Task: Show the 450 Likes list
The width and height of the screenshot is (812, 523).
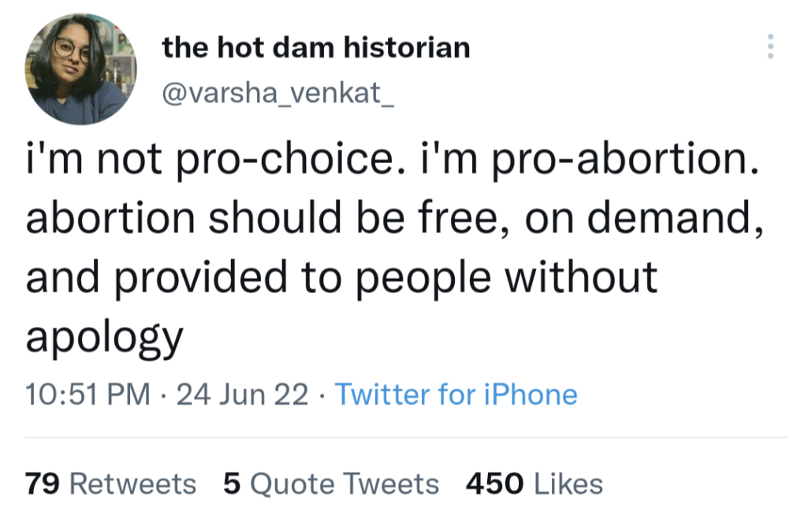Action: click(534, 483)
